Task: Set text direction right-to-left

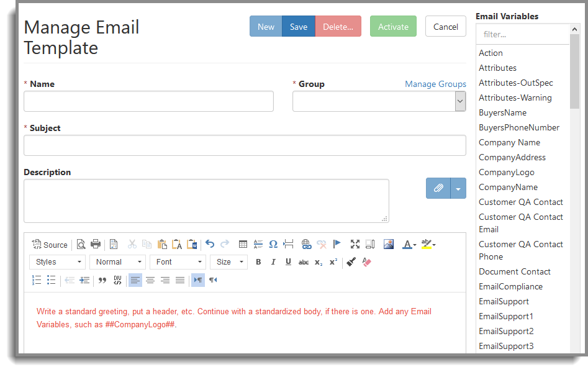Action: pyautogui.click(x=213, y=279)
